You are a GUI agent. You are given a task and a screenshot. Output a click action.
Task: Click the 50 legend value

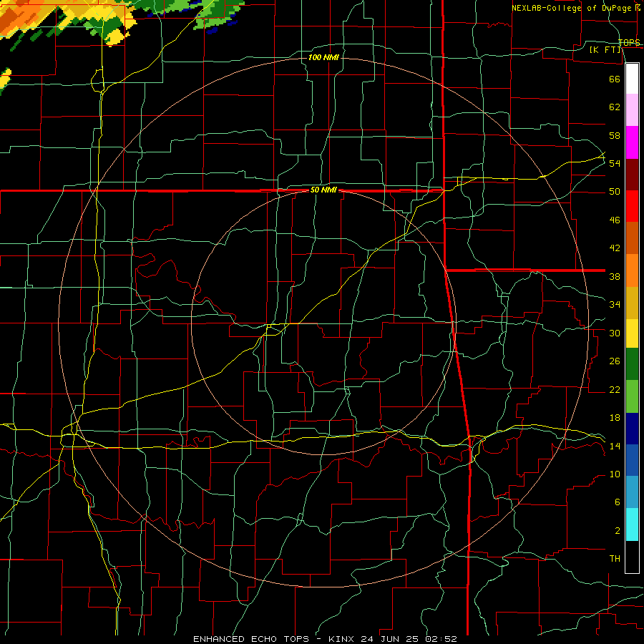tap(615, 192)
